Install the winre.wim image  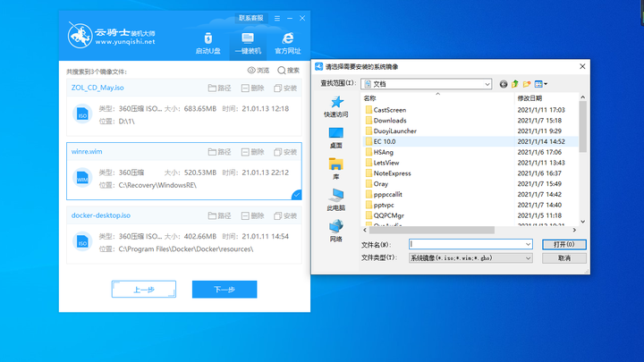[x=285, y=152]
